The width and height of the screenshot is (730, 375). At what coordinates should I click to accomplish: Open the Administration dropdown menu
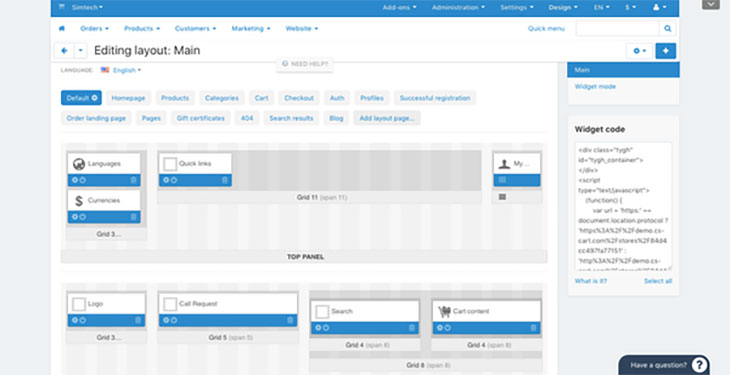pyautogui.click(x=458, y=7)
